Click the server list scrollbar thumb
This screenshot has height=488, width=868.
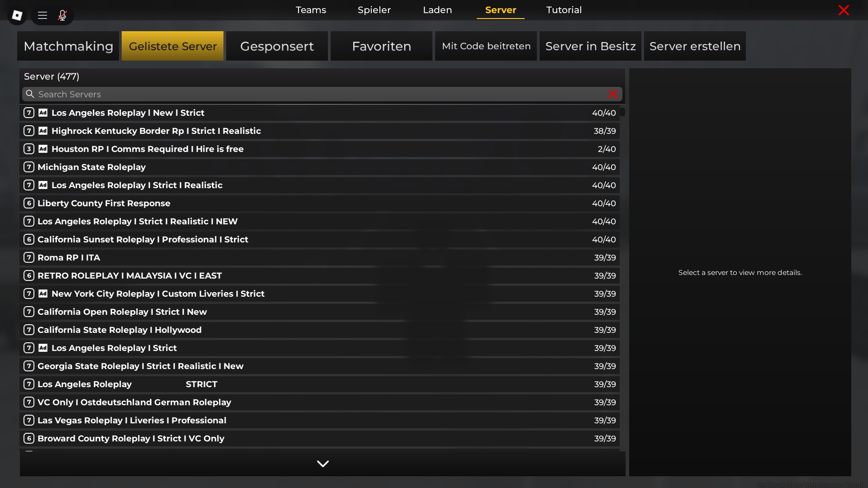tap(622, 112)
